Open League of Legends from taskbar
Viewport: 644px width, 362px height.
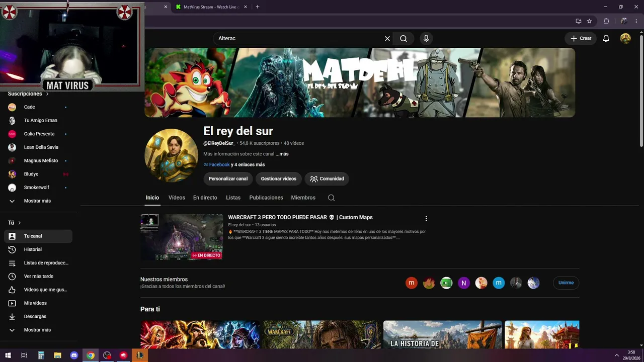140,355
